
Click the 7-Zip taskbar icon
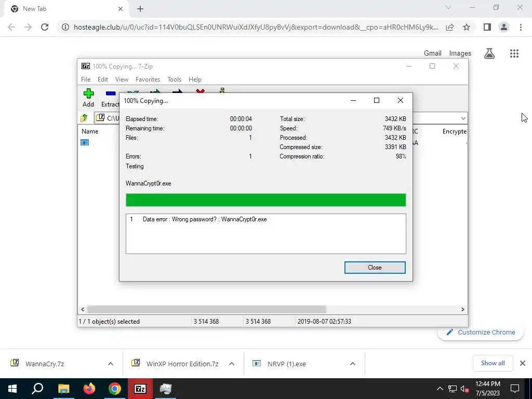(x=140, y=389)
